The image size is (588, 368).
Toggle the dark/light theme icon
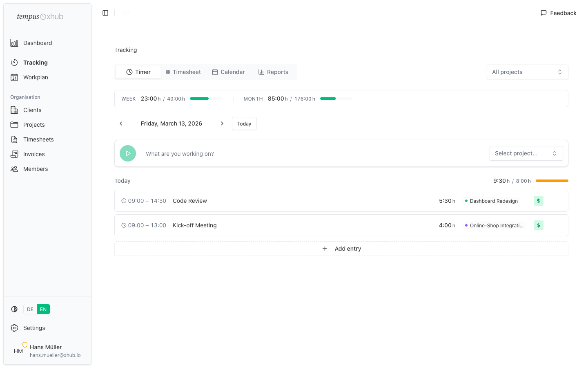tap(14, 309)
